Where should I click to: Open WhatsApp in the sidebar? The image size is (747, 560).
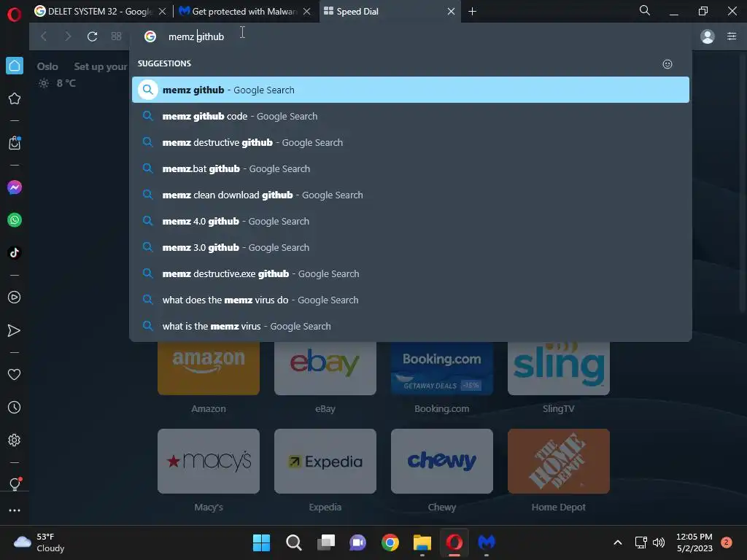pyautogui.click(x=15, y=220)
